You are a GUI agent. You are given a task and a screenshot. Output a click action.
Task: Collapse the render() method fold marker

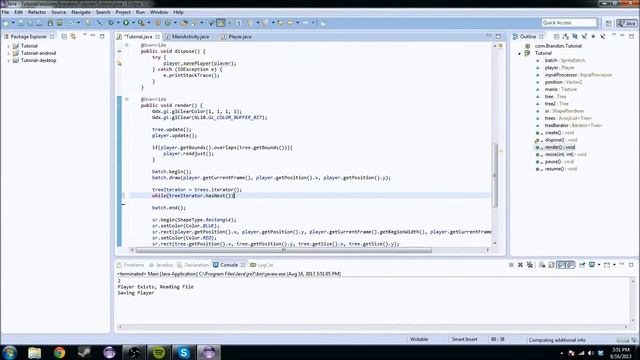[x=127, y=99]
